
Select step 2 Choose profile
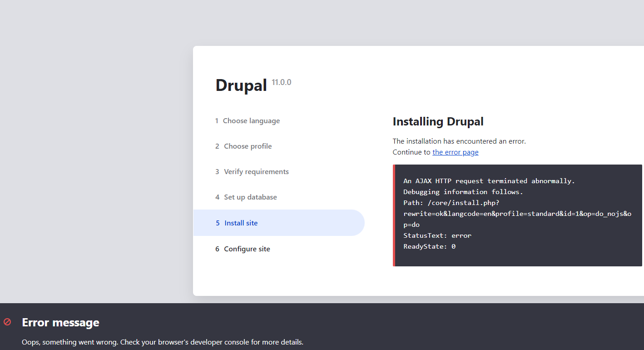click(x=248, y=146)
